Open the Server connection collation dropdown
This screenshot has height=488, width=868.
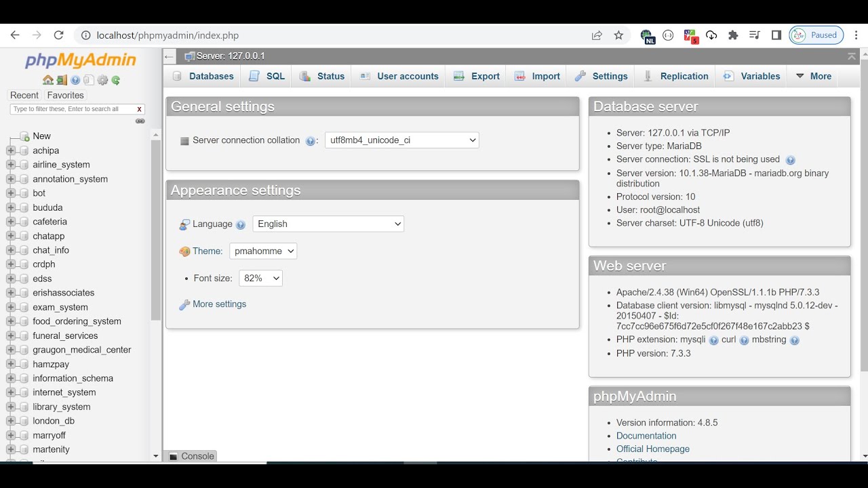tap(402, 140)
